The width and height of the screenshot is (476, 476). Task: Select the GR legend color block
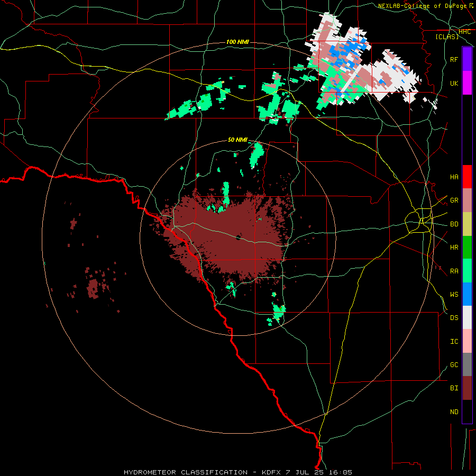pyautogui.click(x=467, y=200)
